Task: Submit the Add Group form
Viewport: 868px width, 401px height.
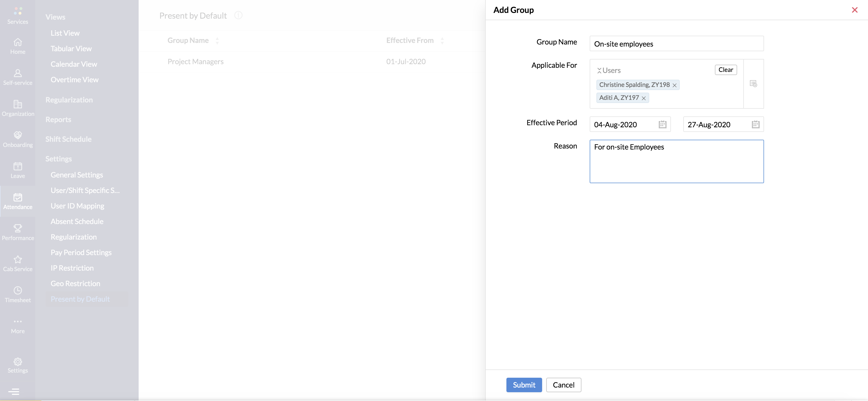Action: pos(524,385)
